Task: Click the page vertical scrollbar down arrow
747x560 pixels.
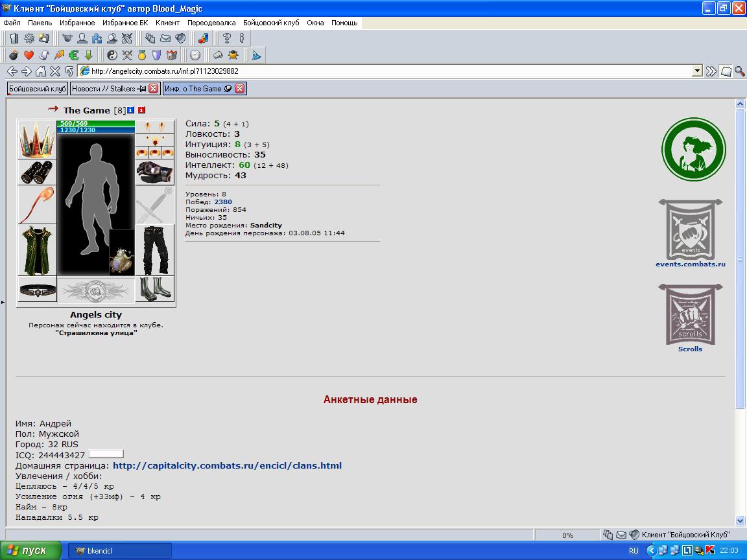Action: coord(740,520)
